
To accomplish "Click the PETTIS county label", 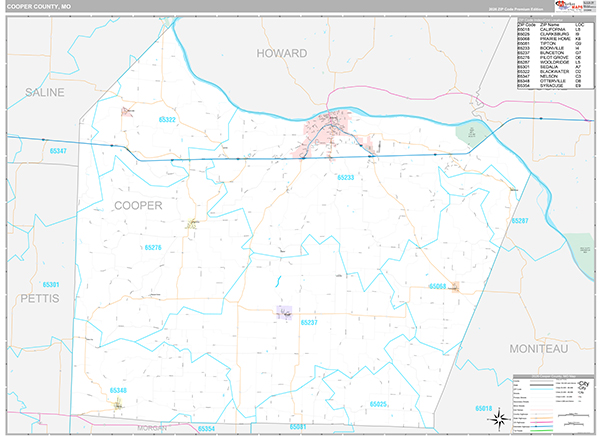I will click(x=40, y=298).
